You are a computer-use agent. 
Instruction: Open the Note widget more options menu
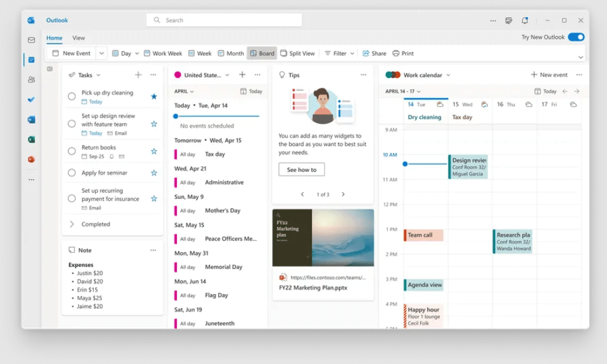[x=154, y=250]
